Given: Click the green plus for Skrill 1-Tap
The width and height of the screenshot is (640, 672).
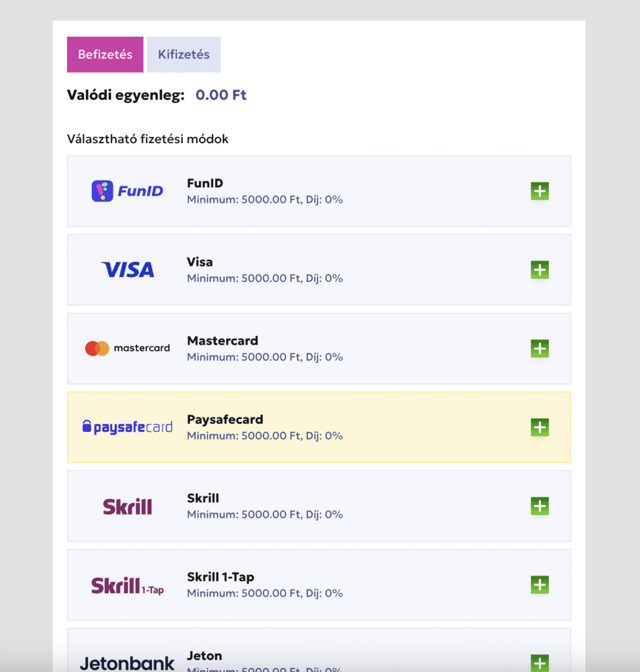Looking at the screenshot, I should click(x=540, y=585).
